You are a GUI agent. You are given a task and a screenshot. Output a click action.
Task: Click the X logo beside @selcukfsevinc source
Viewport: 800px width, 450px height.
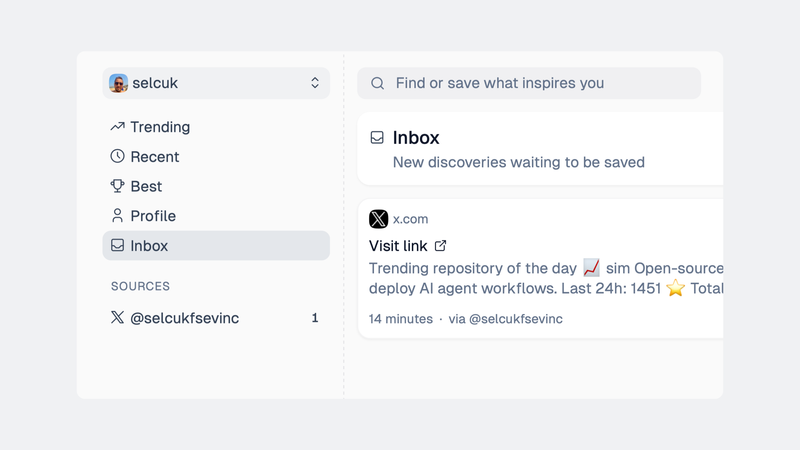[117, 318]
